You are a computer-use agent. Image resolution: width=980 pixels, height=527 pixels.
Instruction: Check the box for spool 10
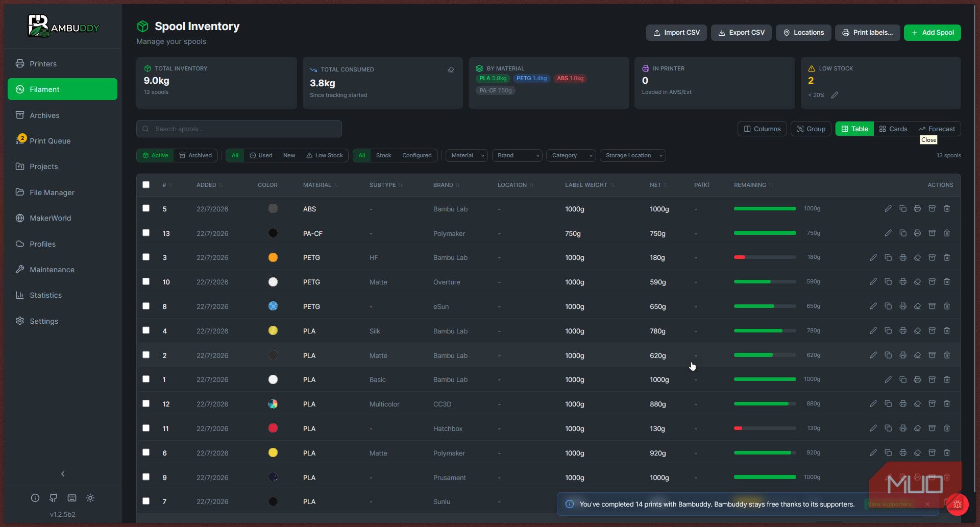(146, 282)
